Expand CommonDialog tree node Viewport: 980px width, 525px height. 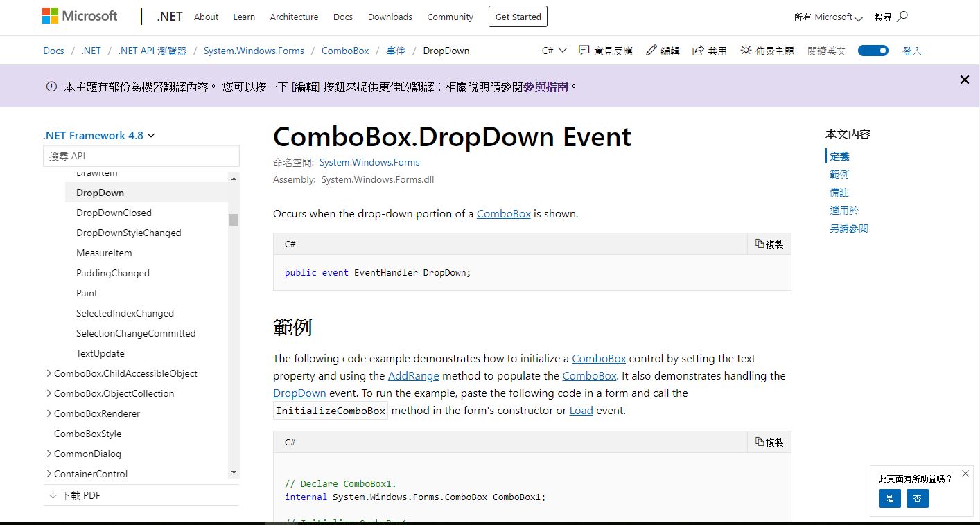click(x=49, y=454)
